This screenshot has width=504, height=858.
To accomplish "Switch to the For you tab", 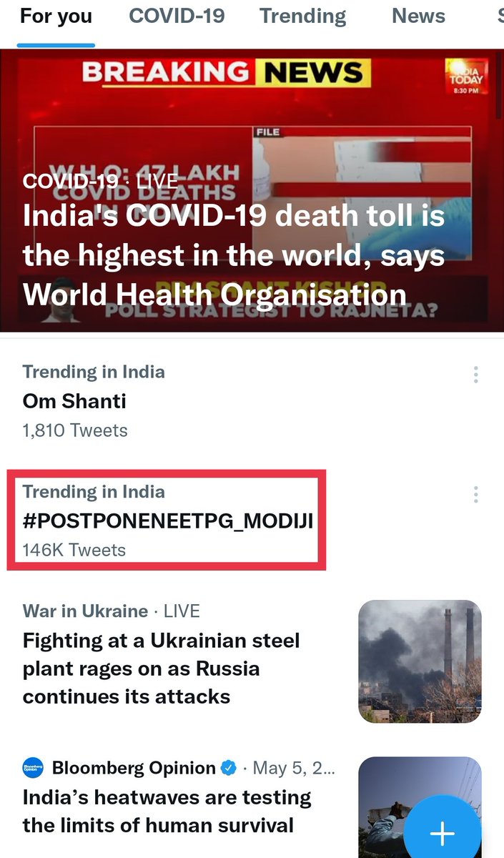I will [x=56, y=16].
